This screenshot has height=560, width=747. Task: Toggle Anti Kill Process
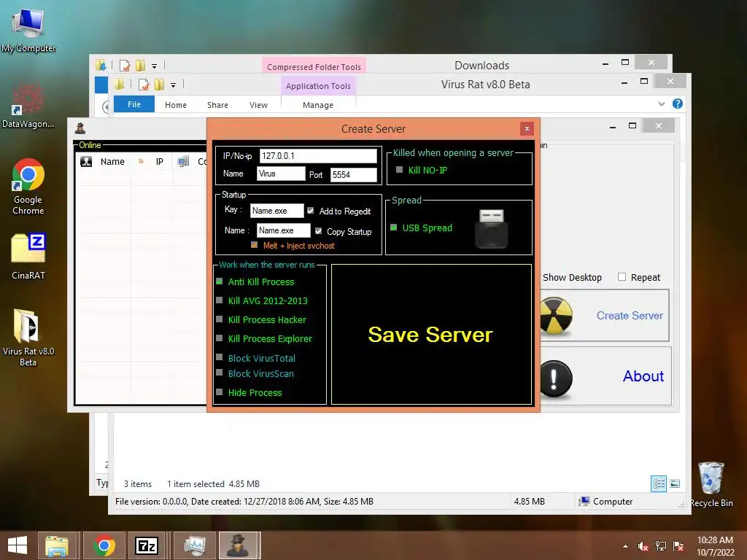[x=220, y=281]
